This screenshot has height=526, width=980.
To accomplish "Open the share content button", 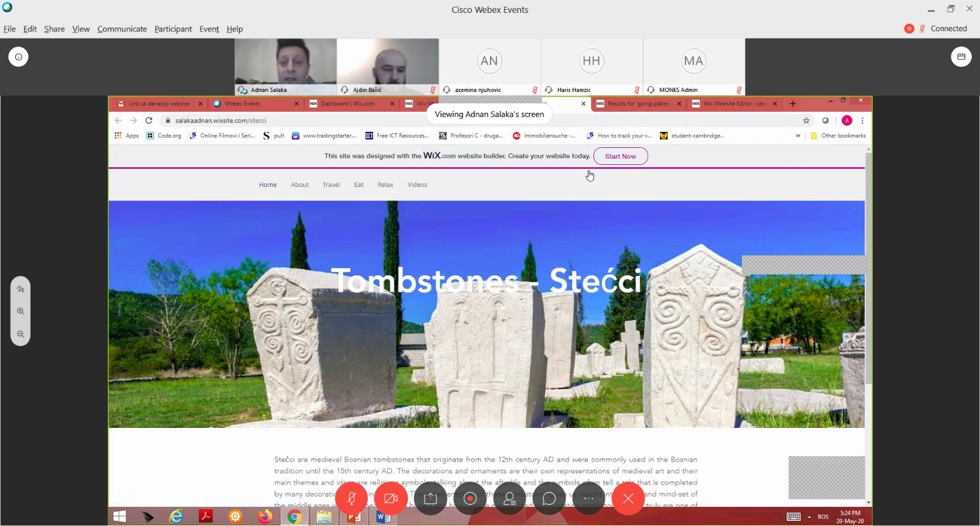I will pyautogui.click(x=431, y=498).
